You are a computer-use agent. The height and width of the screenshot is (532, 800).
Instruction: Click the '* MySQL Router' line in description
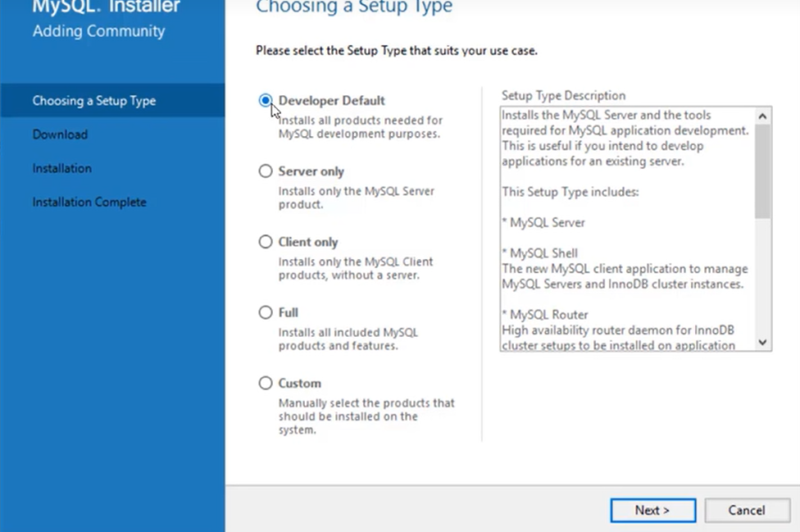545,314
